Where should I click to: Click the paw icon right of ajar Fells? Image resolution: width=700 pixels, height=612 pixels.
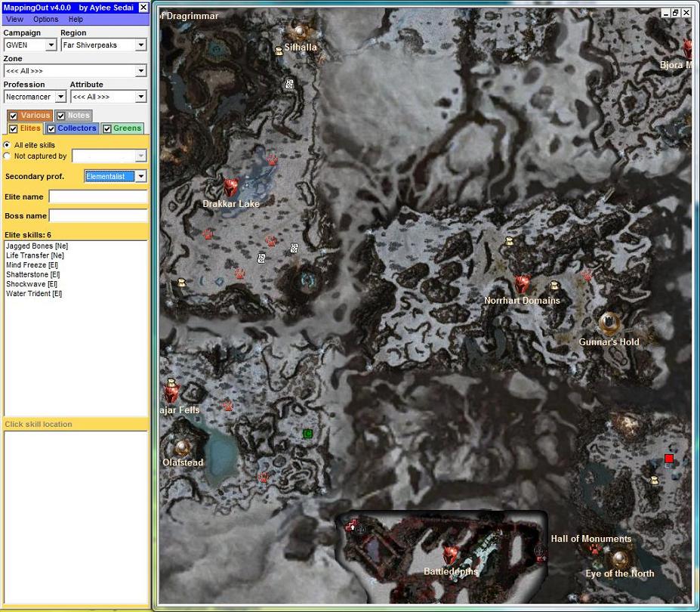click(228, 406)
